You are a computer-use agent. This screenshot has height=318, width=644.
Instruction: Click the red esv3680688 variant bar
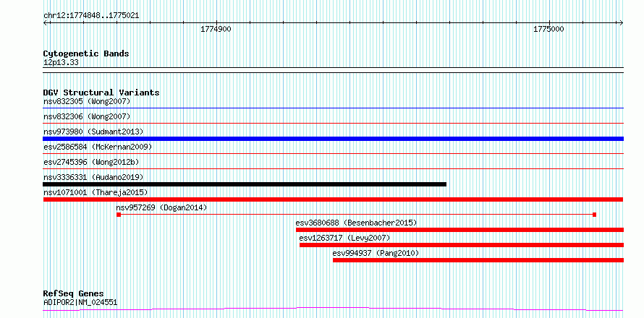click(459, 230)
